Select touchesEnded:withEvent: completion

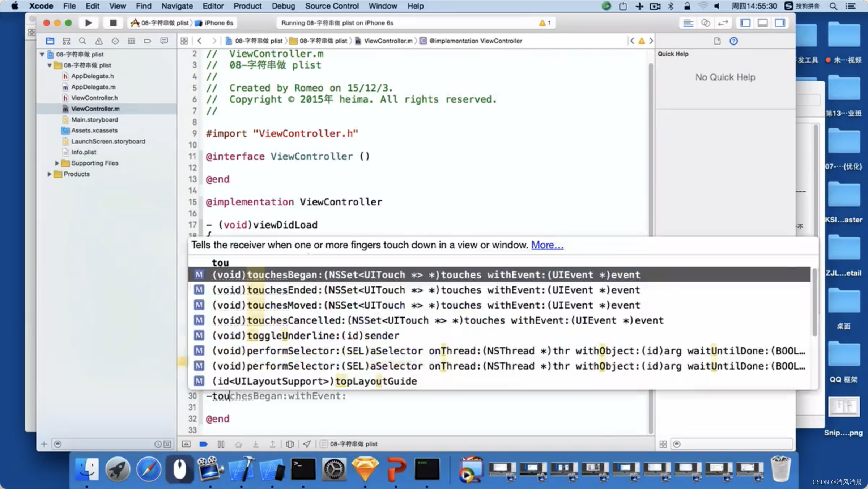pos(499,290)
